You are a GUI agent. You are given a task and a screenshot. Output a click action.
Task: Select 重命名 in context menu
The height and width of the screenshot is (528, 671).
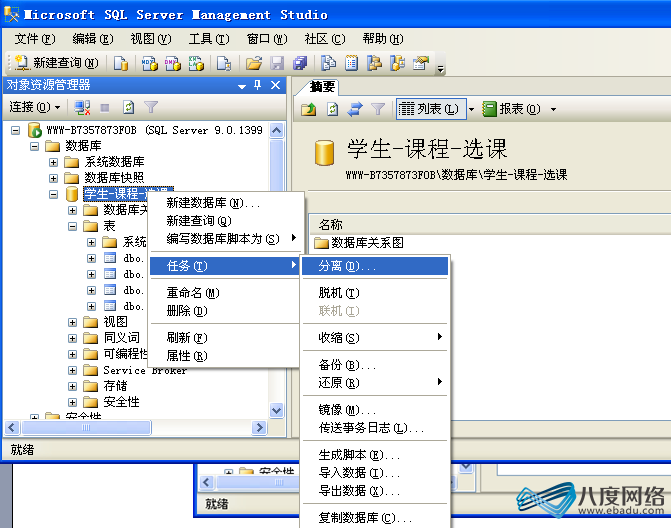point(225,293)
